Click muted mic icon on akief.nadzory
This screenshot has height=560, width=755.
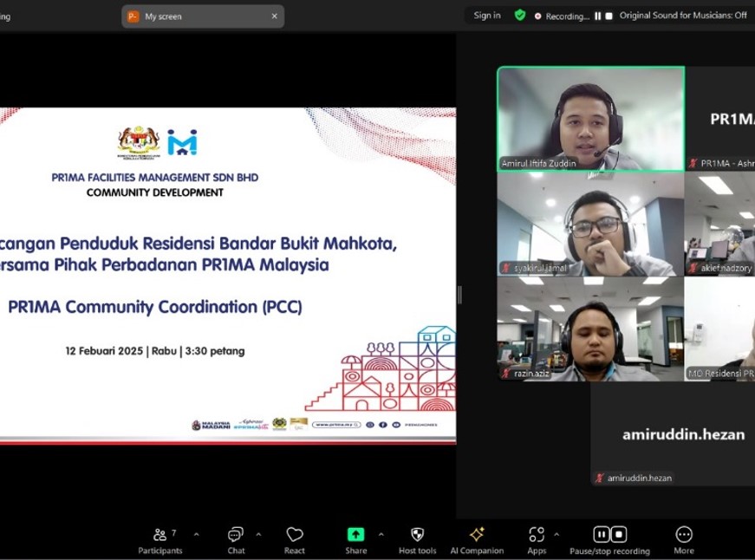(x=693, y=268)
